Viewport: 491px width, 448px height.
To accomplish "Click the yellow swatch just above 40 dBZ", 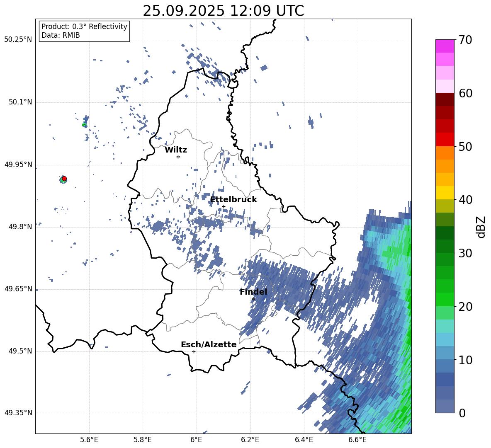I will (x=445, y=193).
